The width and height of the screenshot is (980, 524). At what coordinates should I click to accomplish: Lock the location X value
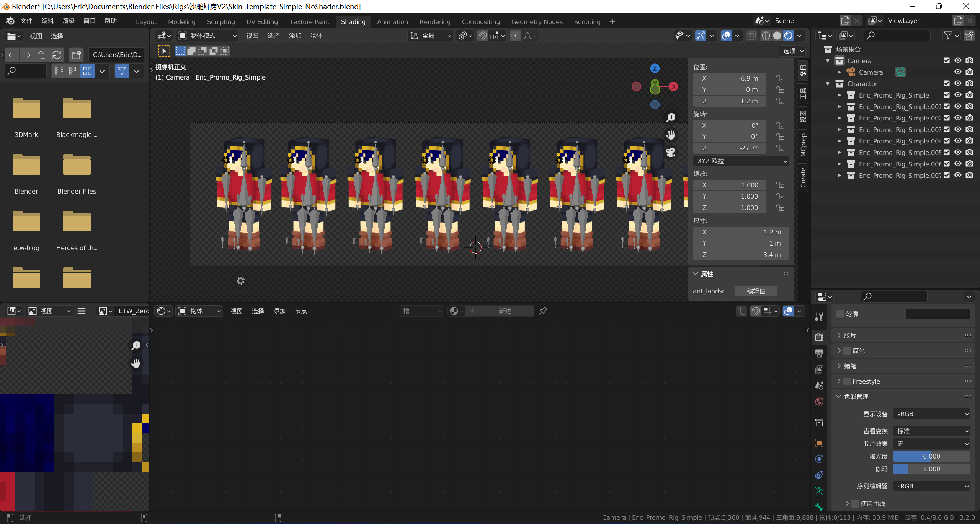coord(780,78)
